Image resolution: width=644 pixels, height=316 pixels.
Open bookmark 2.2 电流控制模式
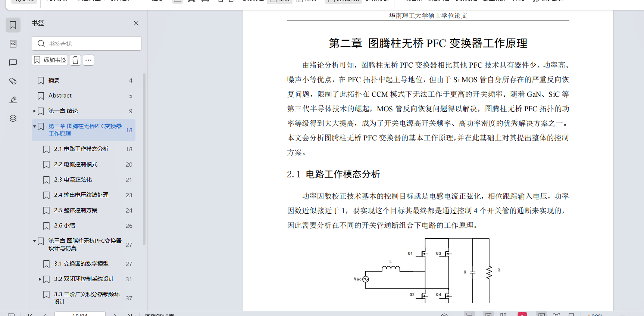click(76, 164)
